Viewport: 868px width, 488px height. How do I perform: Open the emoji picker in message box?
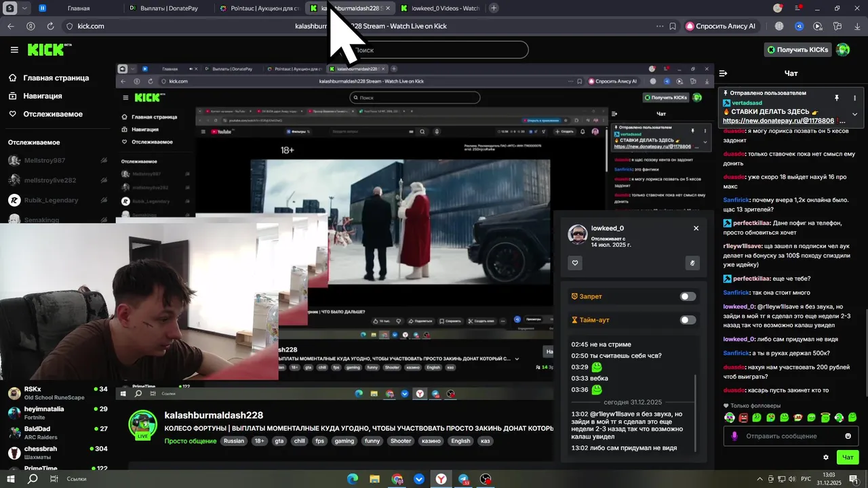tap(848, 436)
